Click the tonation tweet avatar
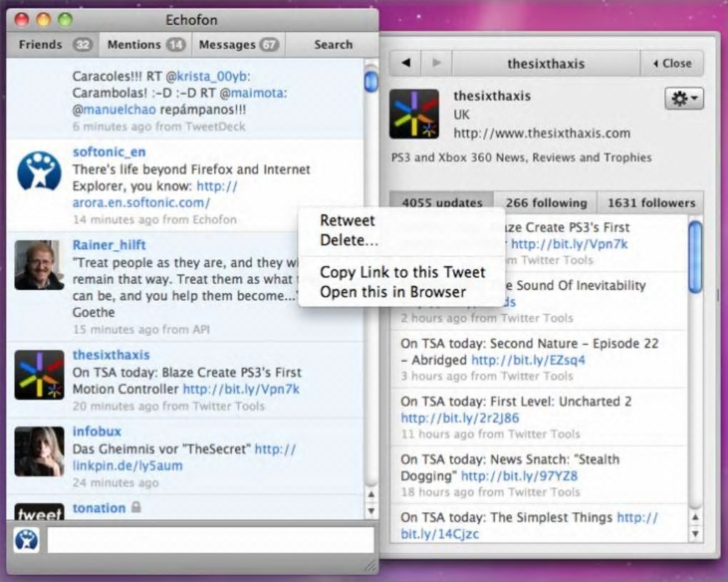Screen dimensions: 728x582 click(39, 511)
